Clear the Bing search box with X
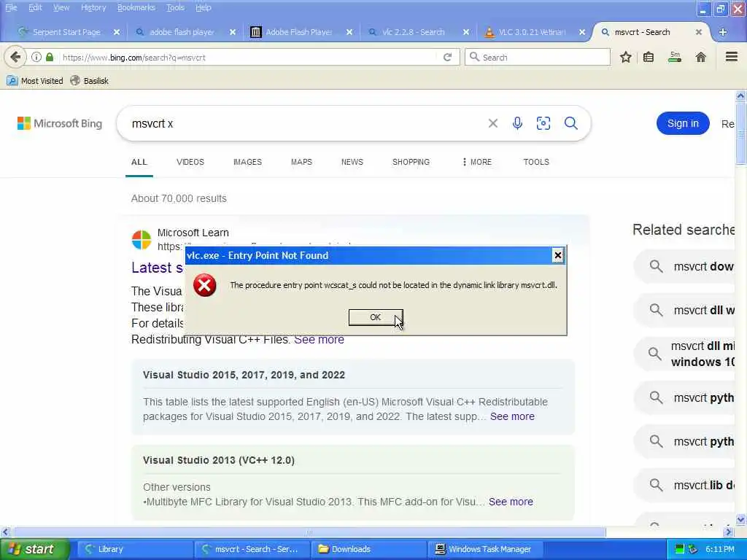747x560 pixels. tap(493, 123)
